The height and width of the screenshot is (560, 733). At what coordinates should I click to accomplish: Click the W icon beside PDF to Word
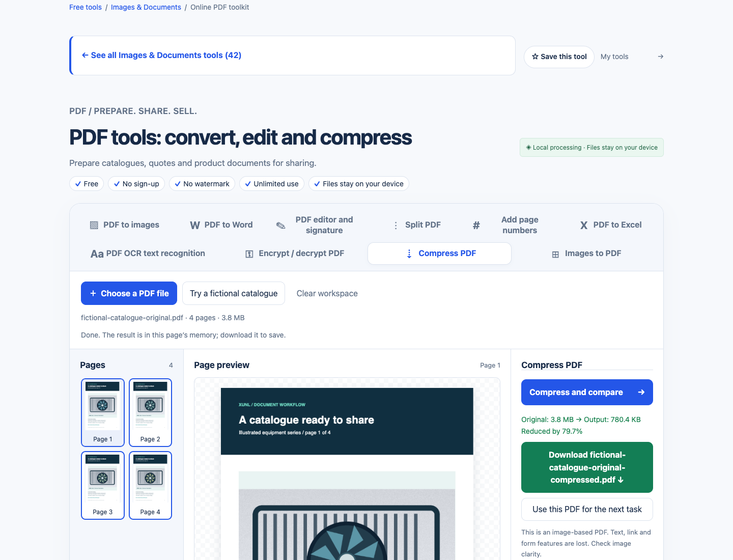click(x=195, y=225)
